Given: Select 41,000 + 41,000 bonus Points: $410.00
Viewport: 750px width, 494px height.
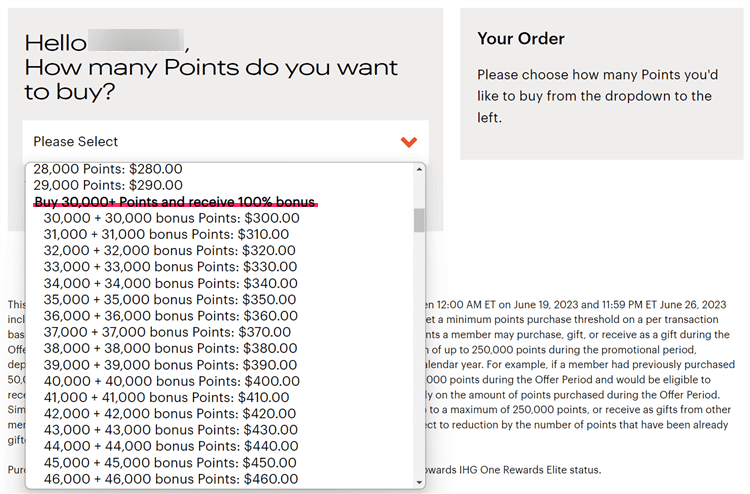Looking at the screenshot, I should point(171,397).
